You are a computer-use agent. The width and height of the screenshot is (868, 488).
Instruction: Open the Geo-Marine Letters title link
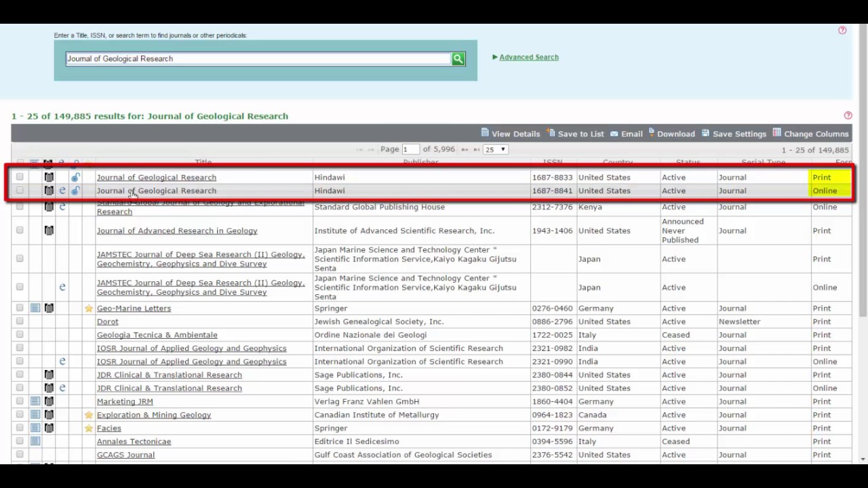pyautogui.click(x=134, y=308)
